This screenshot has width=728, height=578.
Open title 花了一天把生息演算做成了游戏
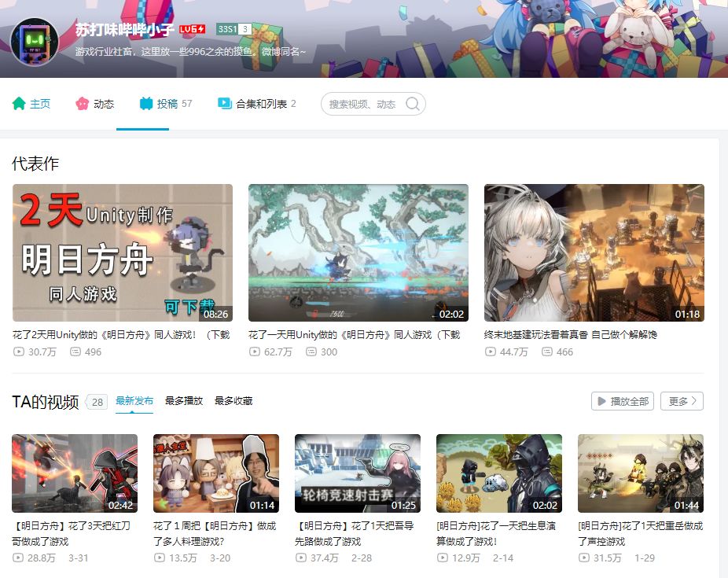click(496, 533)
